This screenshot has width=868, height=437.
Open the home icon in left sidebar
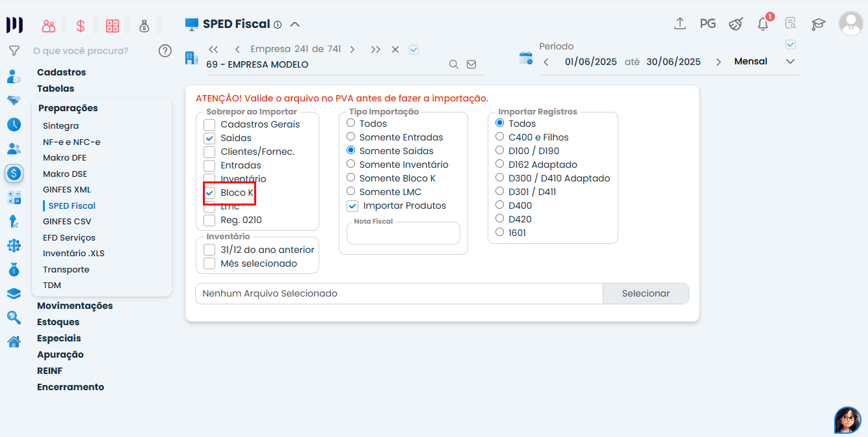click(x=14, y=341)
